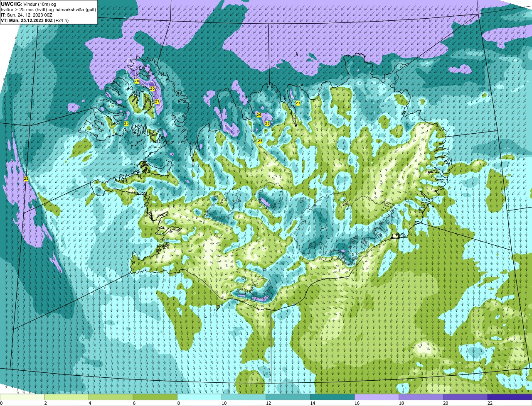Viewport: 532px width, 406px height.
Task: Click the scale value '16' on the legend
Action: [357, 403]
